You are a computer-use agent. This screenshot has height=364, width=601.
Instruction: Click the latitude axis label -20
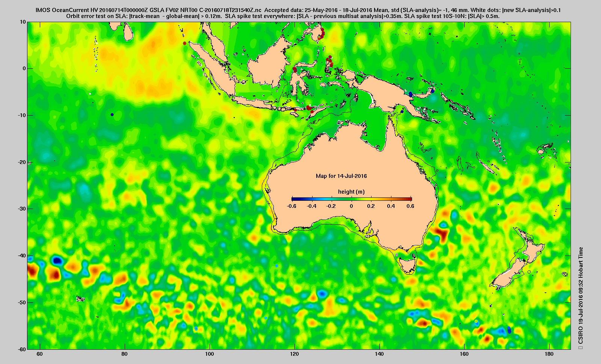(21, 162)
